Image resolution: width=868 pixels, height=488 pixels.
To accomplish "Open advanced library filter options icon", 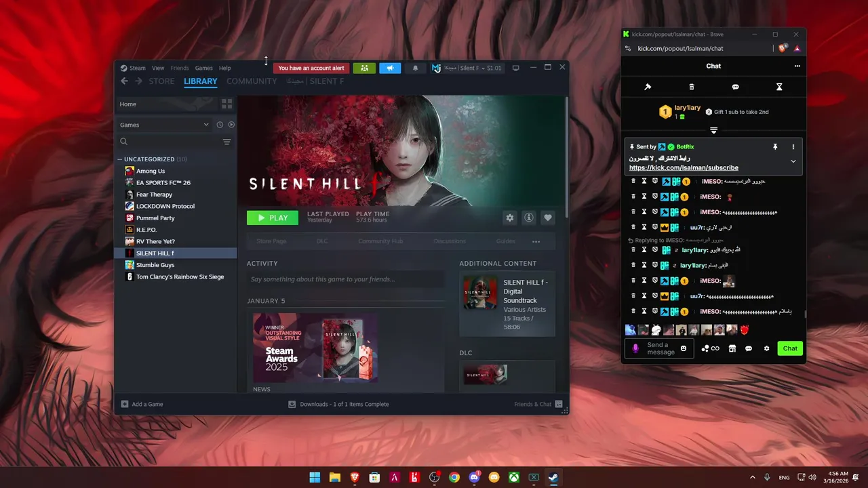I will 226,142.
